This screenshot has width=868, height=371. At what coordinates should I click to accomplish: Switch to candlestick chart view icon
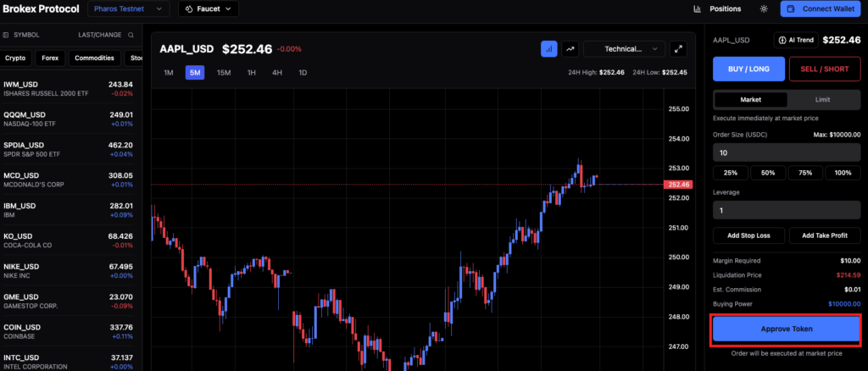548,49
